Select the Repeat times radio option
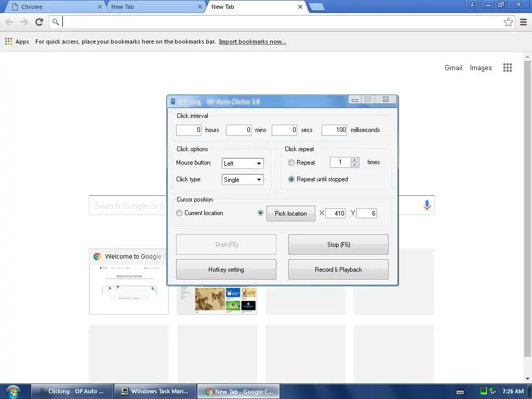Viewport: 532px width, 399px height. [291, 163]
